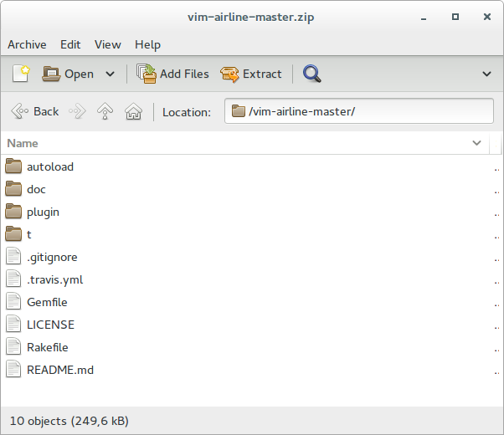Select the doc folder icon

point(13,189)
